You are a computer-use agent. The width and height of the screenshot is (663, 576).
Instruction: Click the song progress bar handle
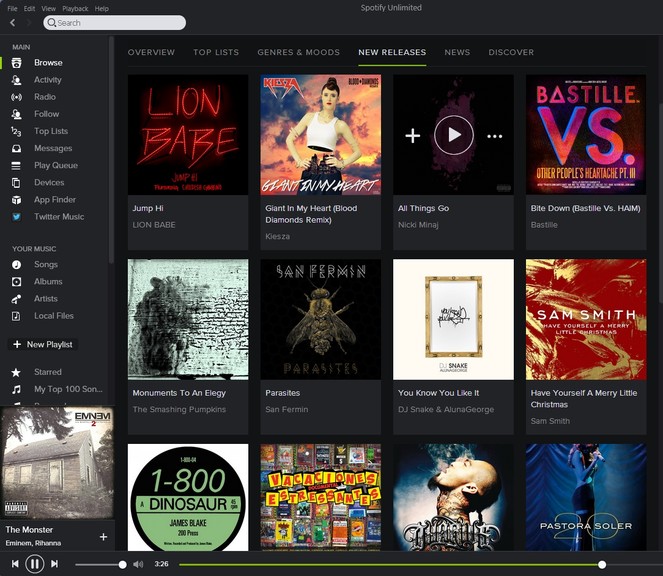click(x=602, y=565)
